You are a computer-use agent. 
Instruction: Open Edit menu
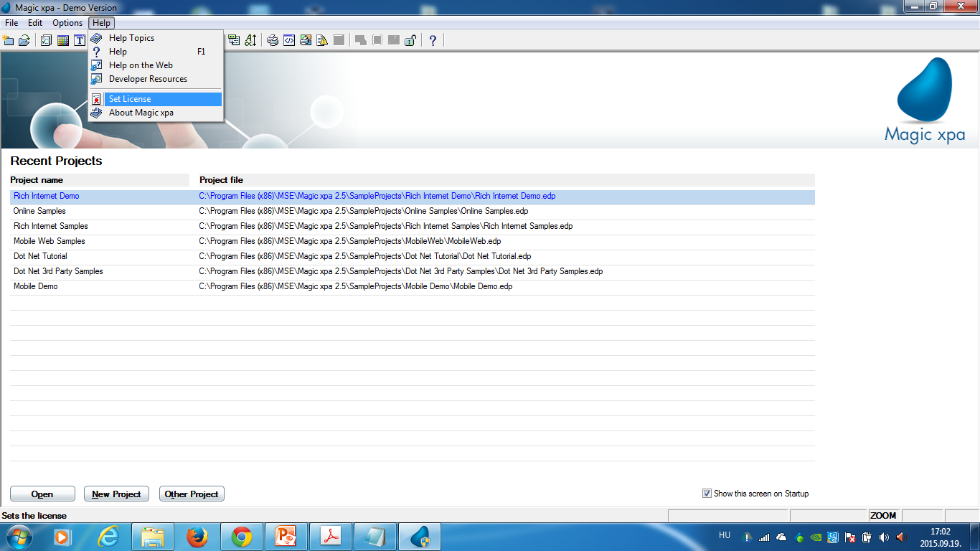pos(35,23)
